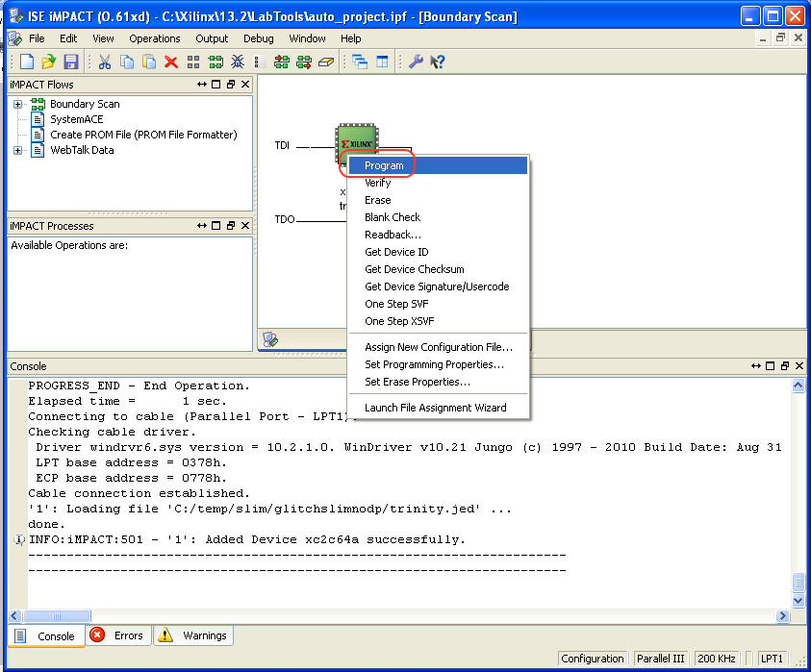Open Create PROM File flow

143,135
